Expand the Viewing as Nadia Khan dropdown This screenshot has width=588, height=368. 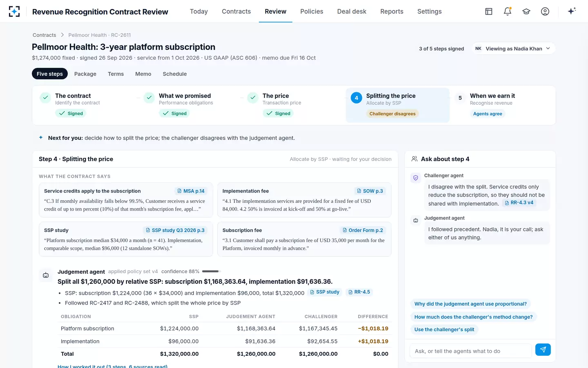point(513,49)
